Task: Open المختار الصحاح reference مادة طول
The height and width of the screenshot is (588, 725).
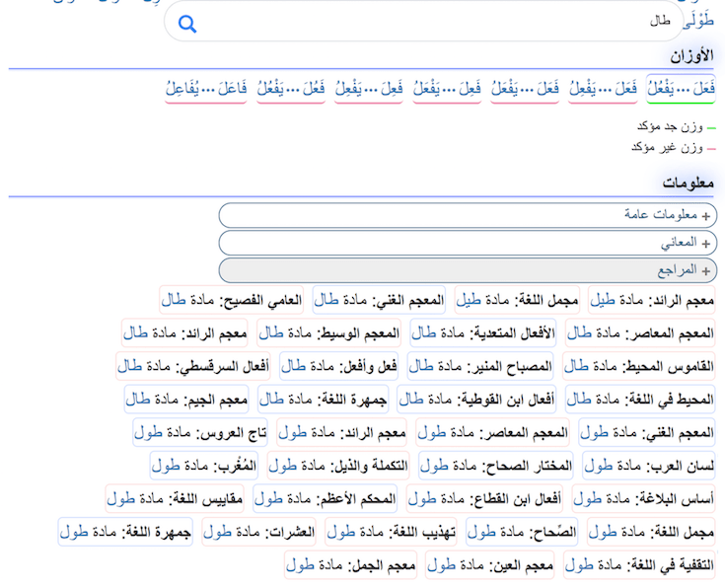Action: (495, 466)
